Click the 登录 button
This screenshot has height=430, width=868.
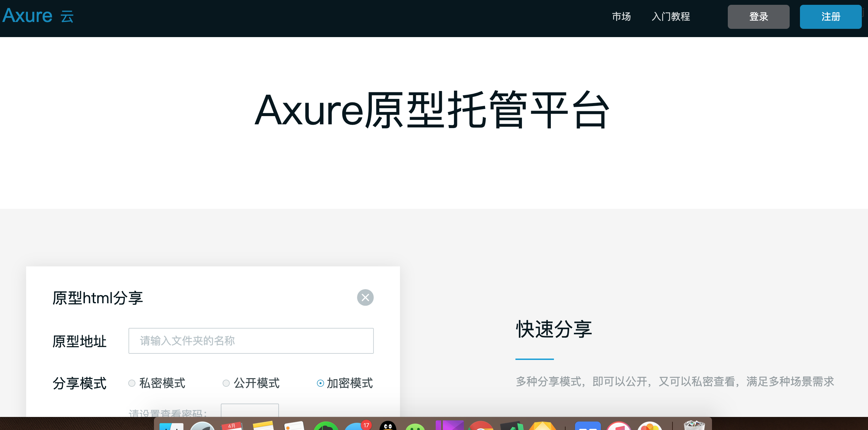(758, 16)
